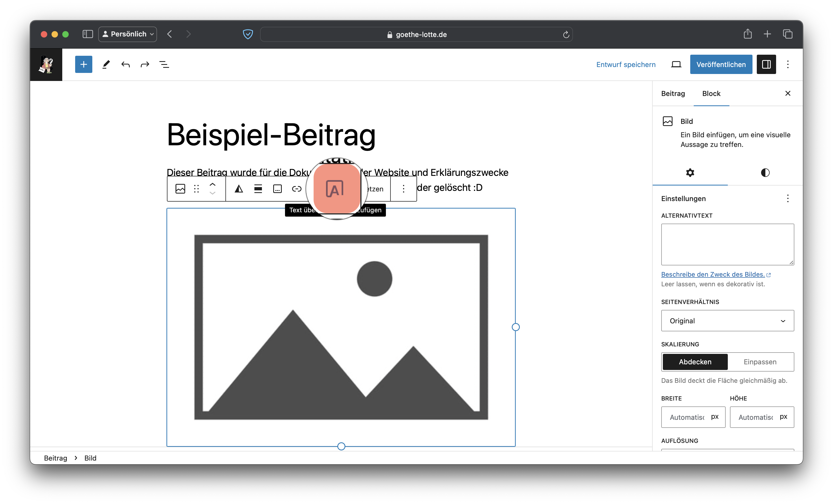The image size is (833, 504).
Task: Open the Seitenverhältnis Original dropdown
Action: (727, 321)
